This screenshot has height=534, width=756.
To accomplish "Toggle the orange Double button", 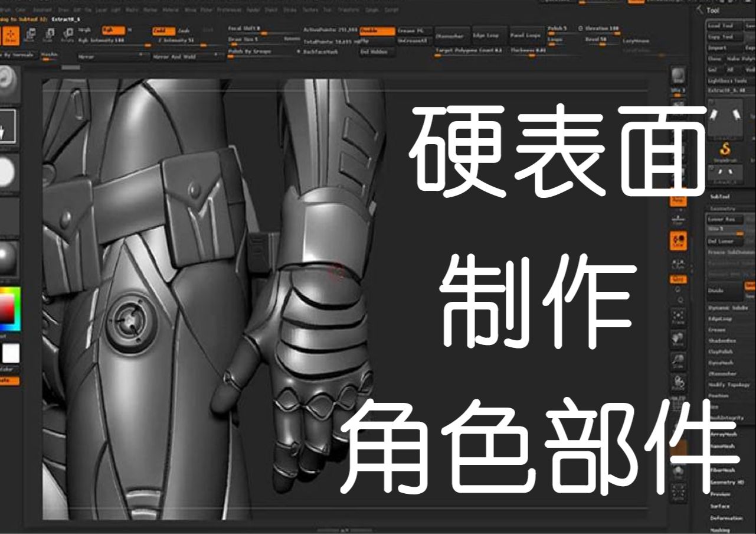I will pos(377,31).
